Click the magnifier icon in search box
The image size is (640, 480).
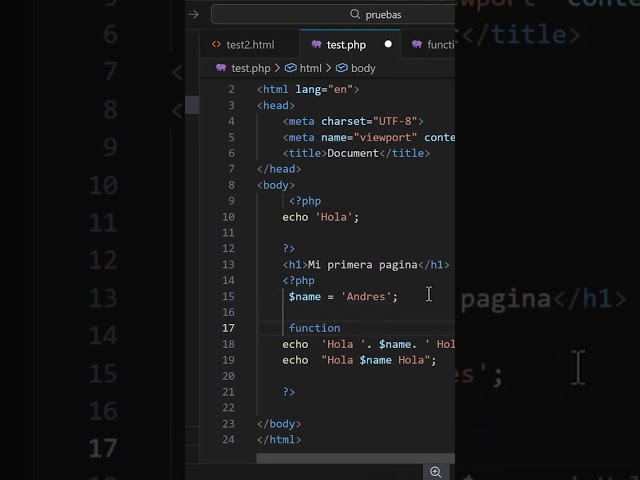pyautogui.click(x=355, y=14)
